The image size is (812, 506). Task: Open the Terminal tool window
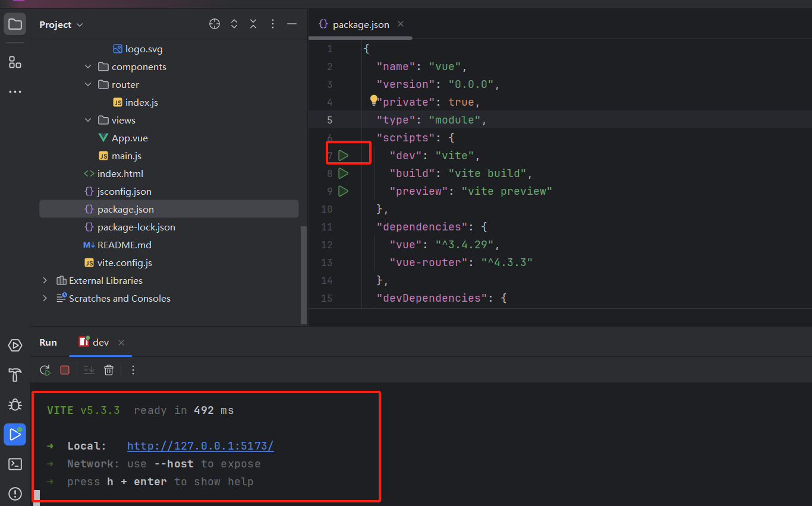click(15, 464)
